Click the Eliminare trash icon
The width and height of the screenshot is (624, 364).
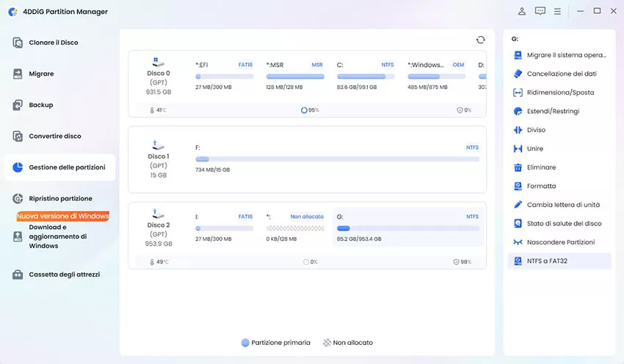(518, 167)
